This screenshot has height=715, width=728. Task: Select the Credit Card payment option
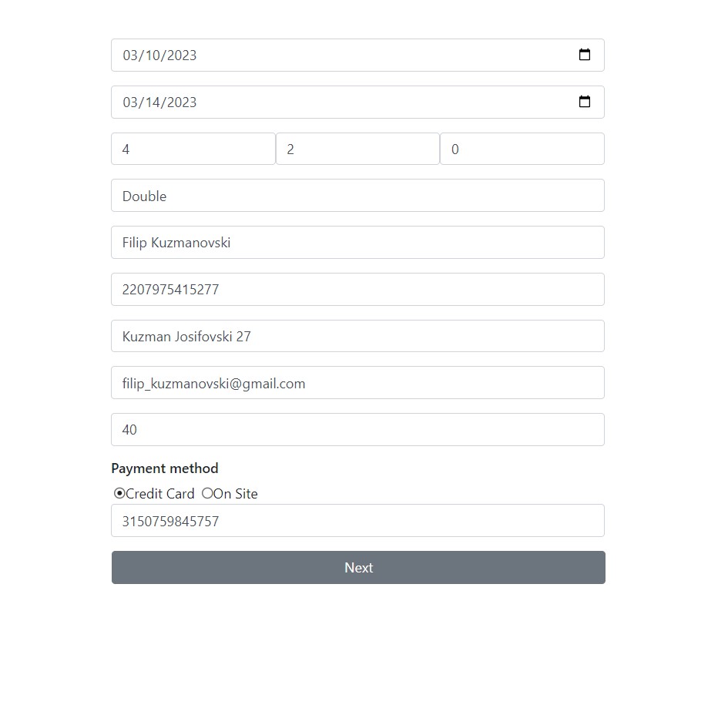click(119, 493)
